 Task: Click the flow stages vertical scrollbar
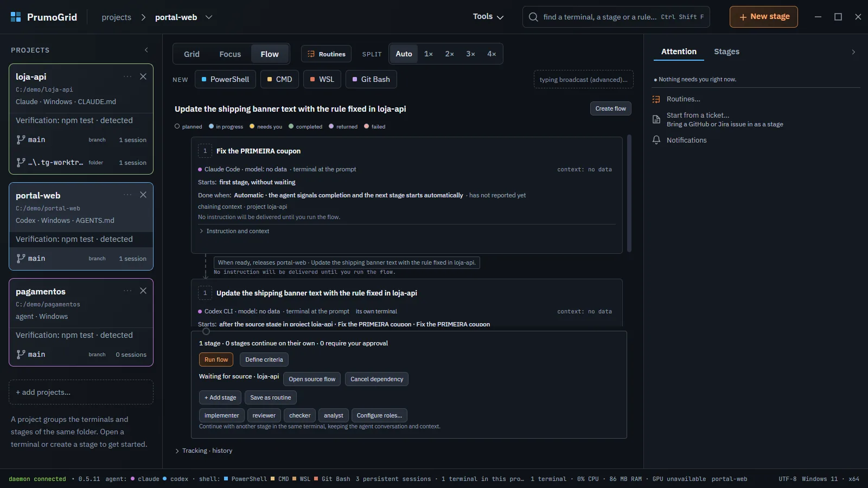[629, 194]
